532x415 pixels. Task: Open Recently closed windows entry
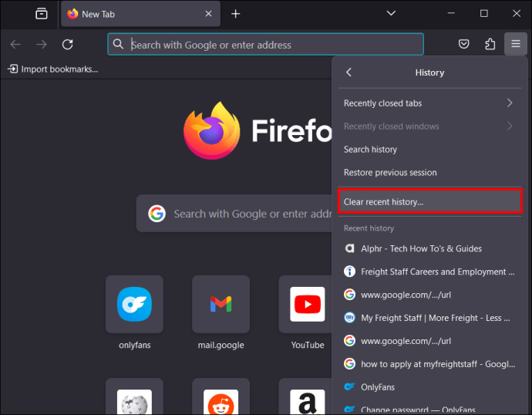tap(429, 127)
